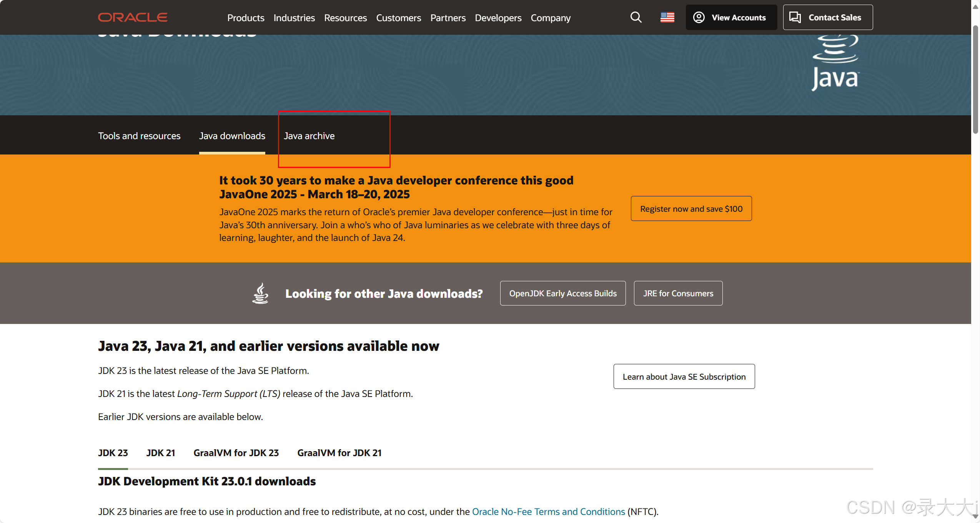Open the Products menu
This screenshot has width=980, height=523.
(x=246, y=18)
